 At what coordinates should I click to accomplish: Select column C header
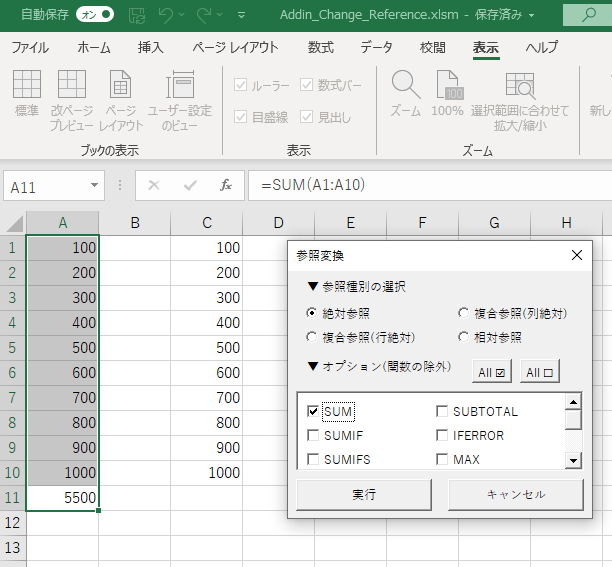(x=206, y=223)
